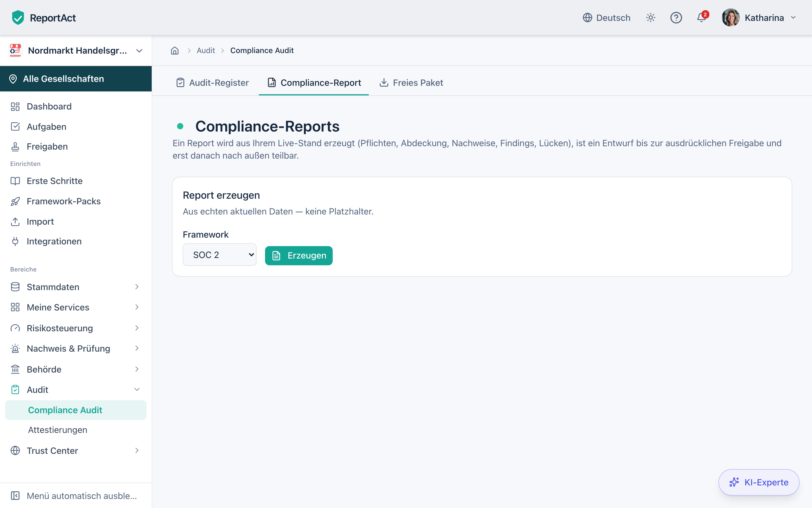Click the Freigaben stamp icon
Image resolution: width=812 pixels, height=508 pixels.
coord(15,146)
